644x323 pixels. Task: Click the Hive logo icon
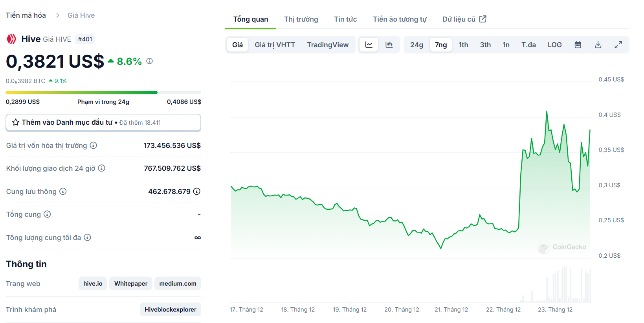point(11,39)
